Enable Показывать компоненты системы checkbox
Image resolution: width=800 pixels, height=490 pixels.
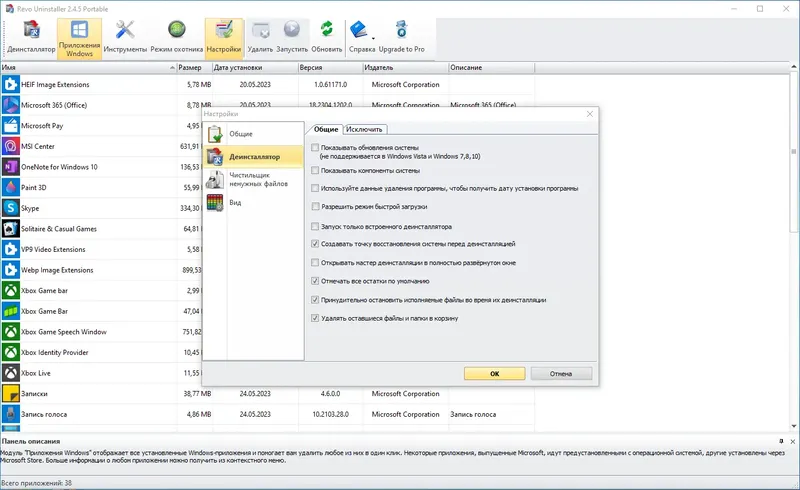coord(315,170)
